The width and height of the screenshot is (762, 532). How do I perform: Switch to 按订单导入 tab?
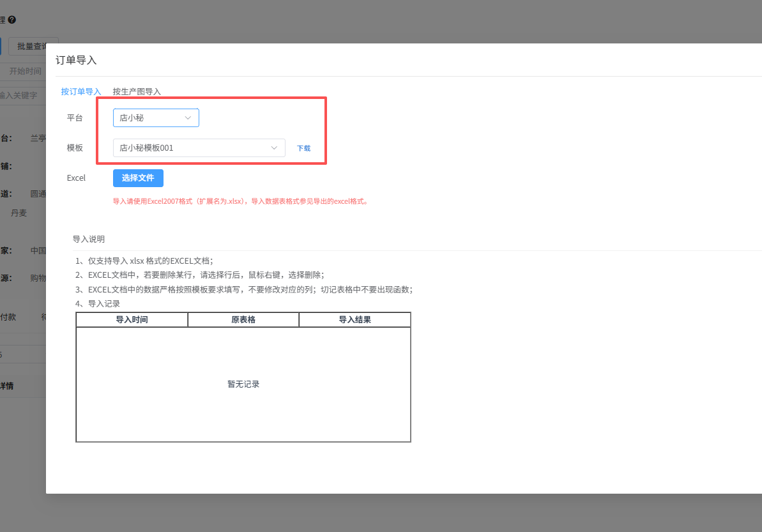(80, 91)
